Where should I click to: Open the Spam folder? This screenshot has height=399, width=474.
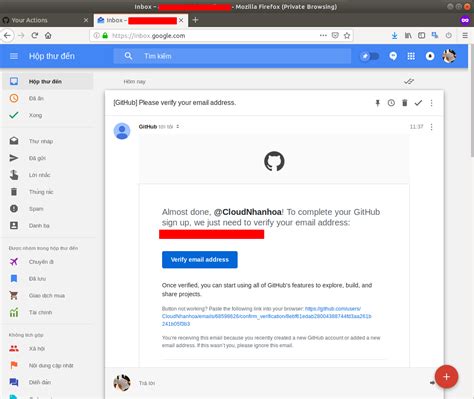coord(48,209)
